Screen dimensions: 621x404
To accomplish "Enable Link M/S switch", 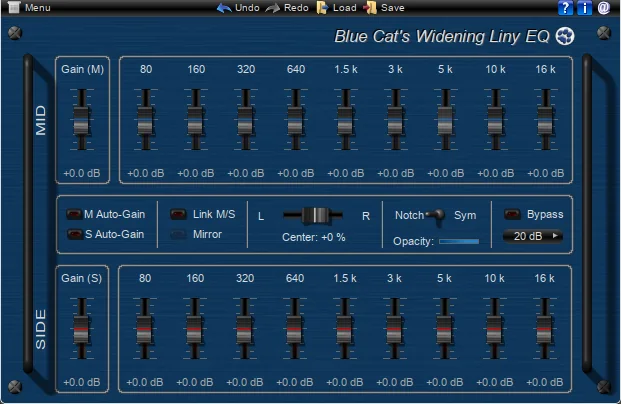I will click(178, 214).
